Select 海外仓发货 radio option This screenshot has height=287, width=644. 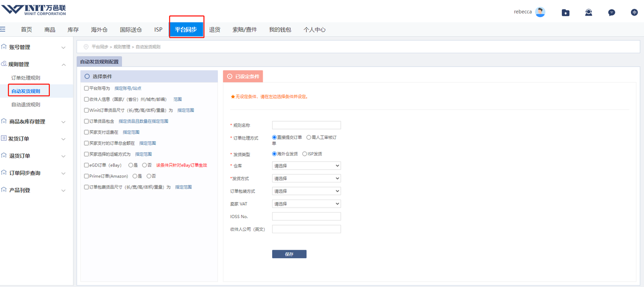(275, 154)
